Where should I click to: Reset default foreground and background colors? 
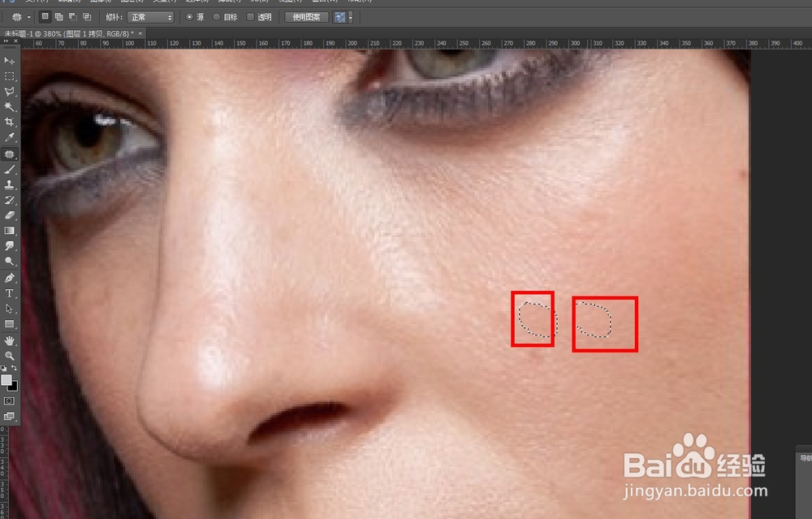click(4, 368)
